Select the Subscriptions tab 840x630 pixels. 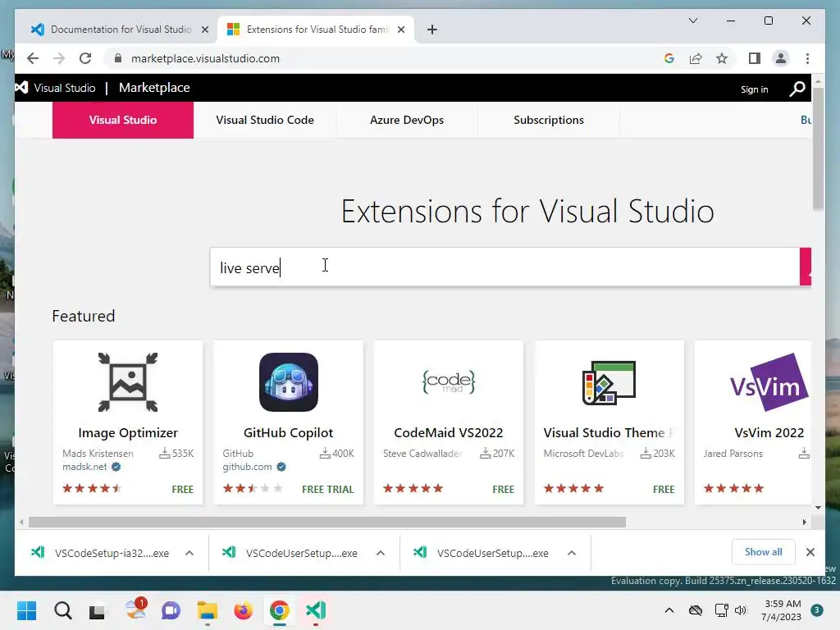[x=549, y=120]
